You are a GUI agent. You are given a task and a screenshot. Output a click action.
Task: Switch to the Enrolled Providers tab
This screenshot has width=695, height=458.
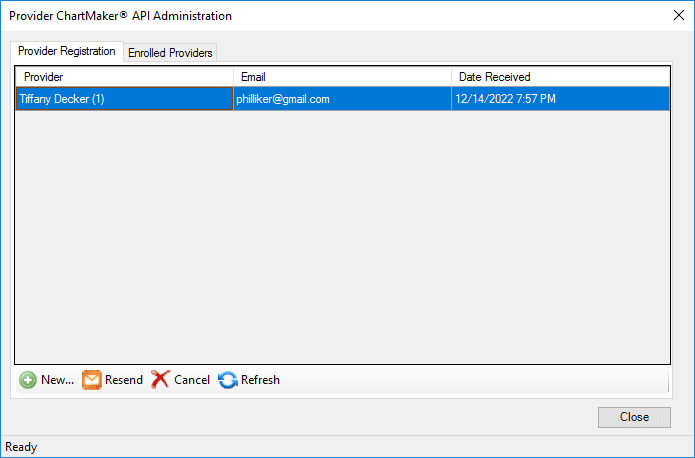coord(170,53)
